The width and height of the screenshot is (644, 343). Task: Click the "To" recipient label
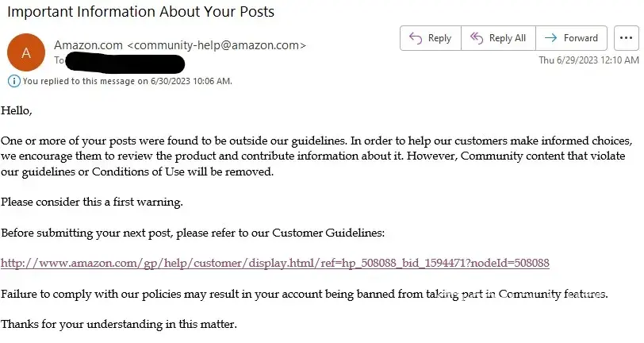click(x=59, y=60)
